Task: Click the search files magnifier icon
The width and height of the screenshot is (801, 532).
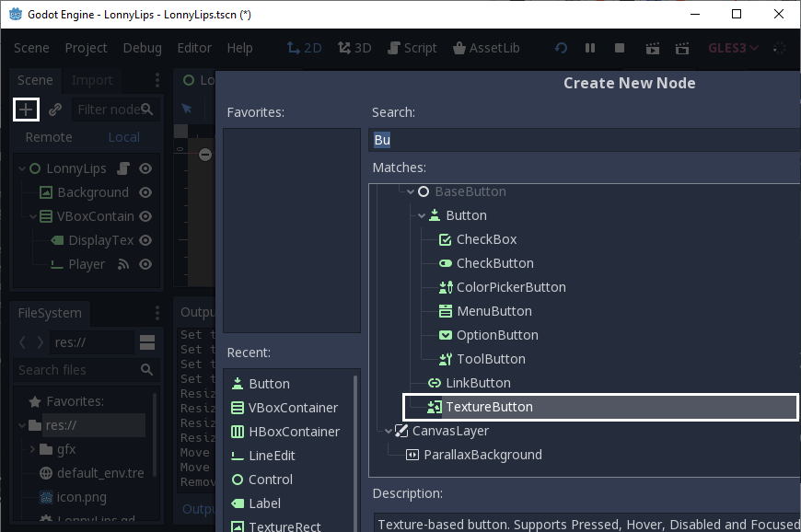Action: click(146, 370)
